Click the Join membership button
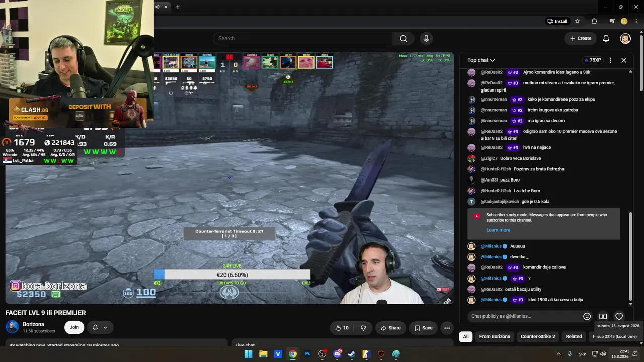This screenshot has width=644, height=362. click(74, 327)
